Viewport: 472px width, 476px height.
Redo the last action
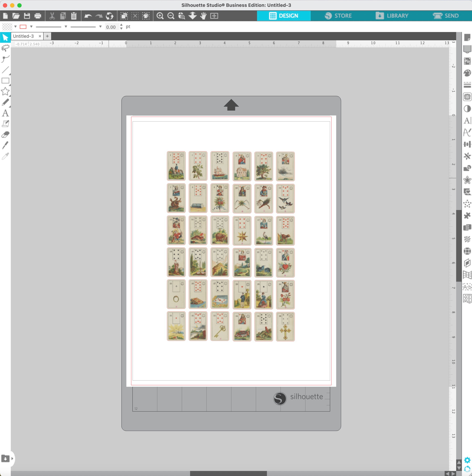99,16
